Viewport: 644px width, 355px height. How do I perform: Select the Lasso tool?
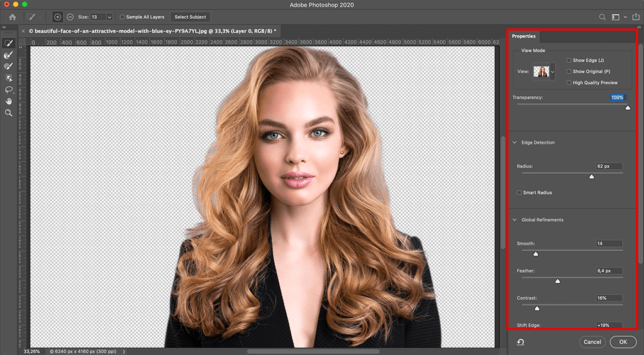click(9, 89)
